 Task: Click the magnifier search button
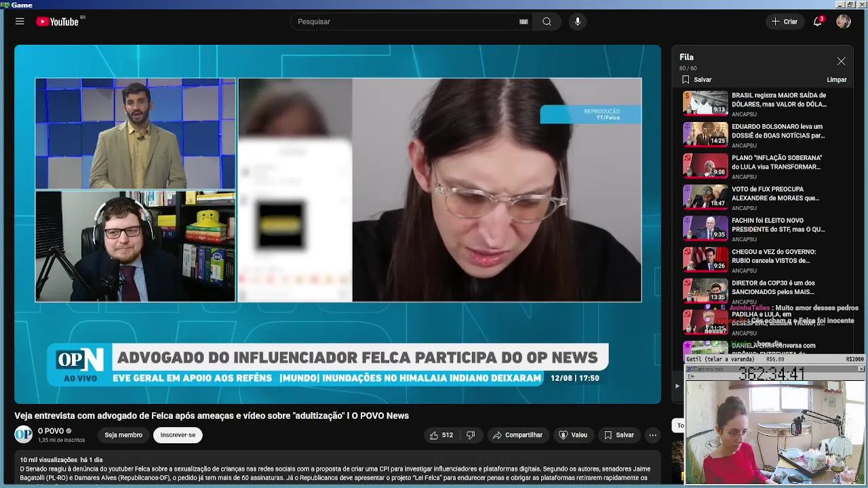pyautogui.click(x=547, y=22)
